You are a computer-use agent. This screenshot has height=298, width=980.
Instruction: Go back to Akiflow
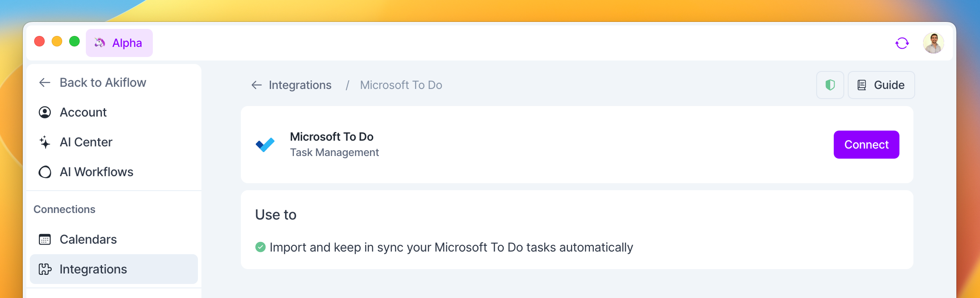92,82
